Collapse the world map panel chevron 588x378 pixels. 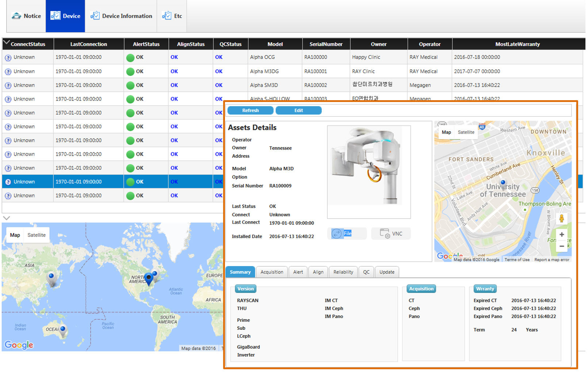6,218
